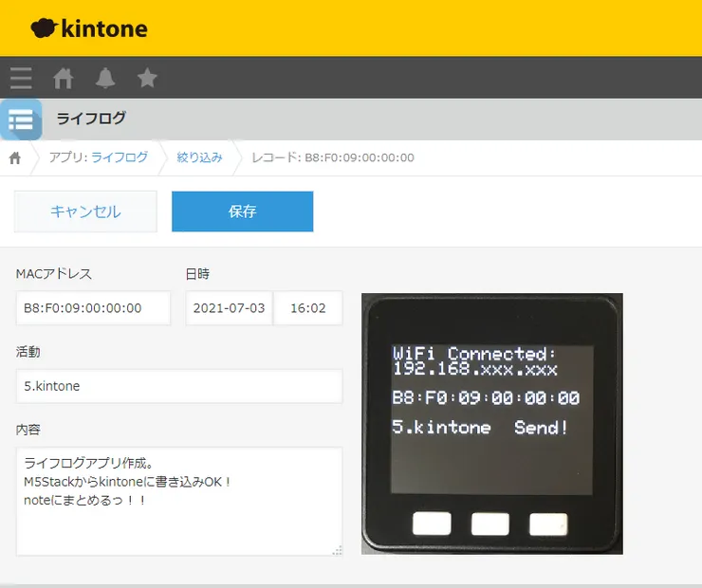Screen dimensions: 702x588
Task: Click the kintone logo
Action: (x=89, y=28)
